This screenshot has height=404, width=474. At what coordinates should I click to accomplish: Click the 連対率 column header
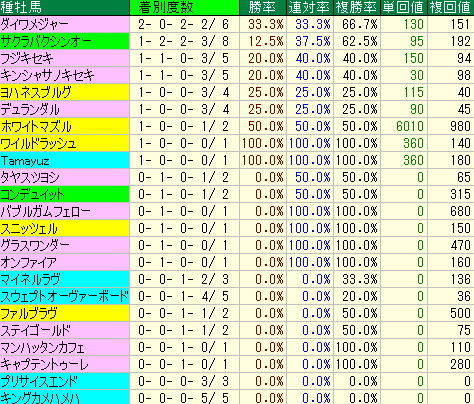[x=310, y=7]
